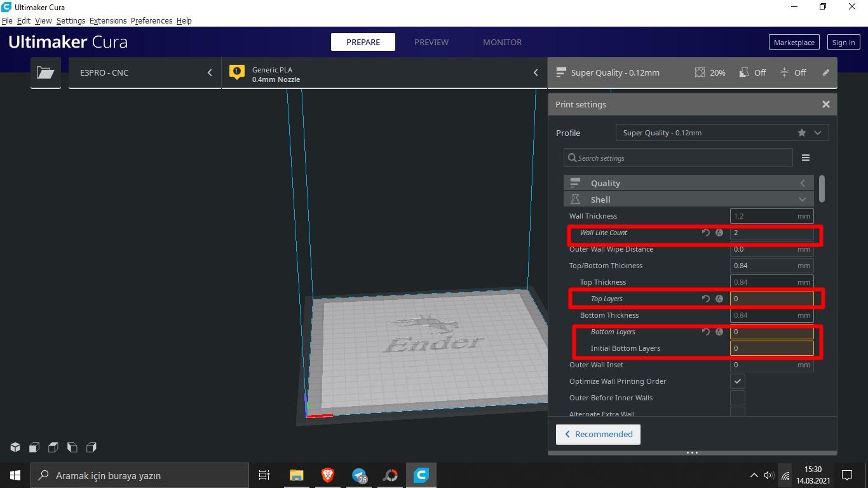Open the Preferences menu
This screenshot has height=488, width=868.
151,20
